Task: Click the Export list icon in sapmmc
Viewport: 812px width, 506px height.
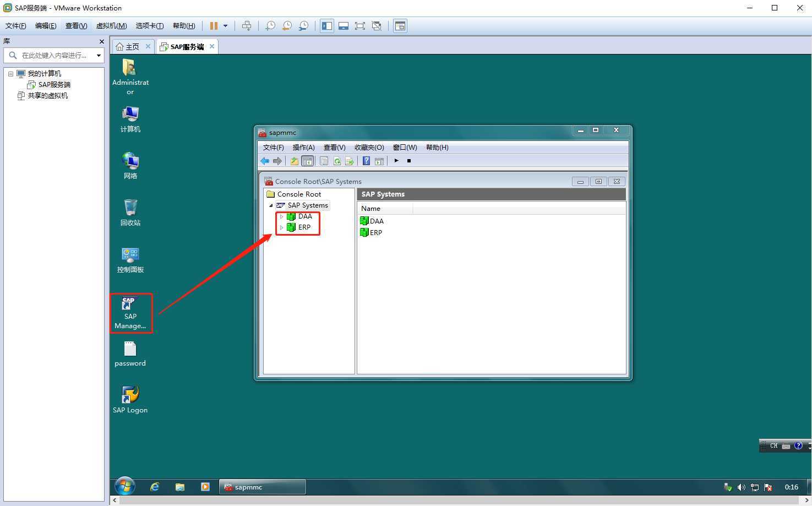Action: click(350, 161)
